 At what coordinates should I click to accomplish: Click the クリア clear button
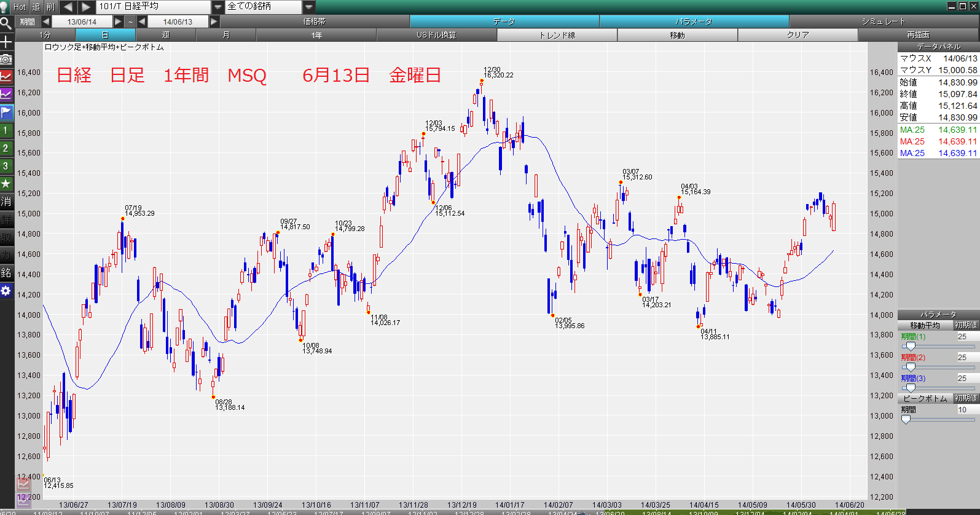pos(798,35)
